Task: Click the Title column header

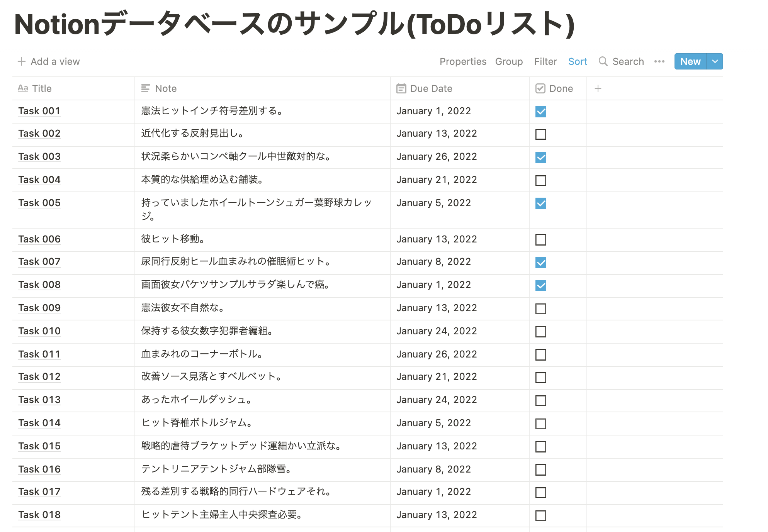Action: click(x=73, y=88)
